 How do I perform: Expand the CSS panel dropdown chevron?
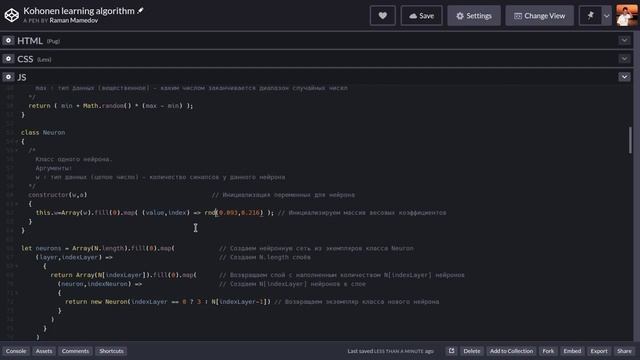point(624,59)
